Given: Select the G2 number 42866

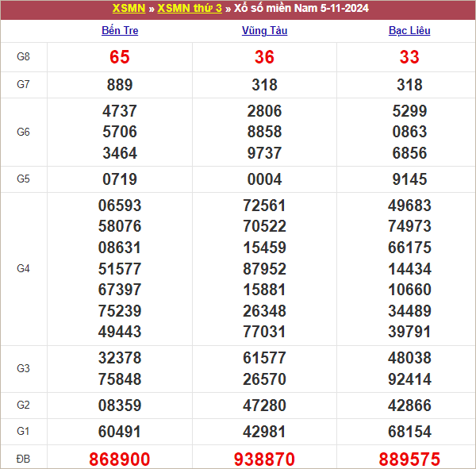Looking at the screenshot, I should click(409, 406).
